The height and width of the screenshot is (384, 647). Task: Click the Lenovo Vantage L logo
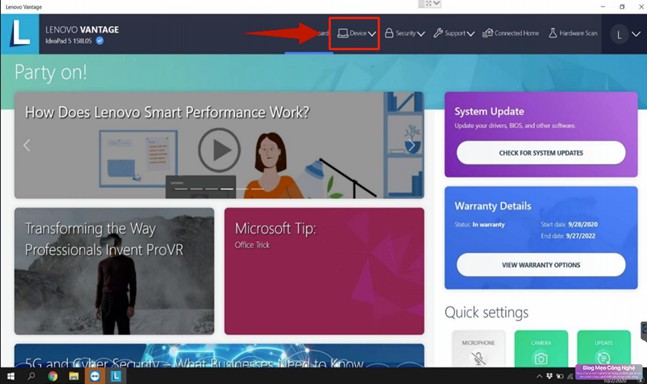coord(20,34)
